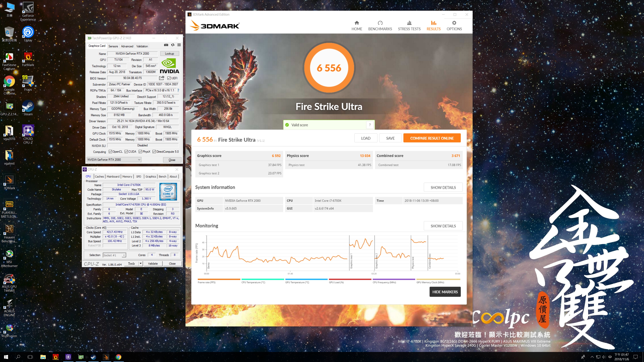
Task: Open the Socket #1 selection dropdown in CPU-Z
Action: click(x=114, y=255)
